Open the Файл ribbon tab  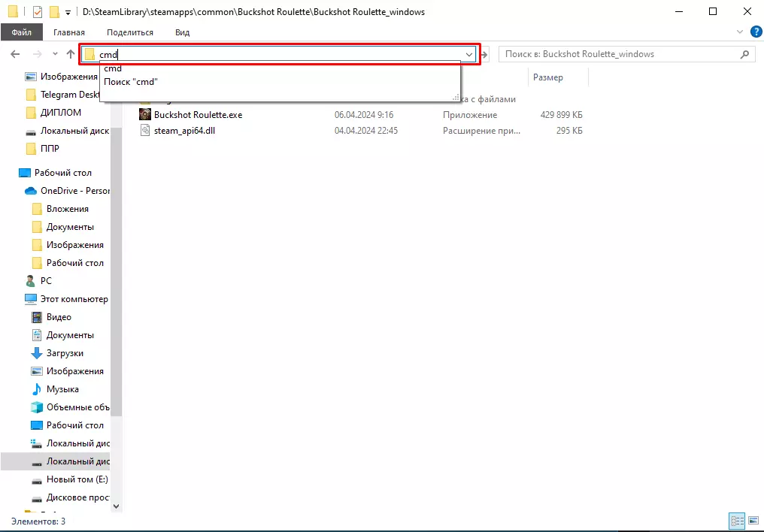pos(22,32)
